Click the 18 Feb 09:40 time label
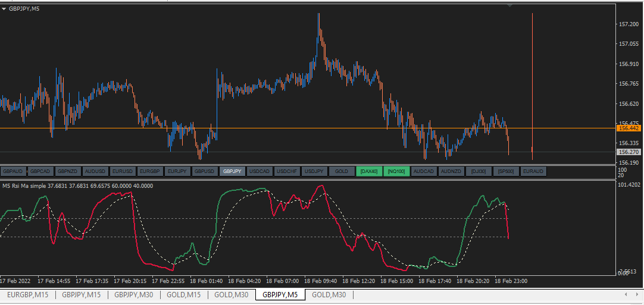The height and width of the screenshot is (305, 644). click(320, 281)
